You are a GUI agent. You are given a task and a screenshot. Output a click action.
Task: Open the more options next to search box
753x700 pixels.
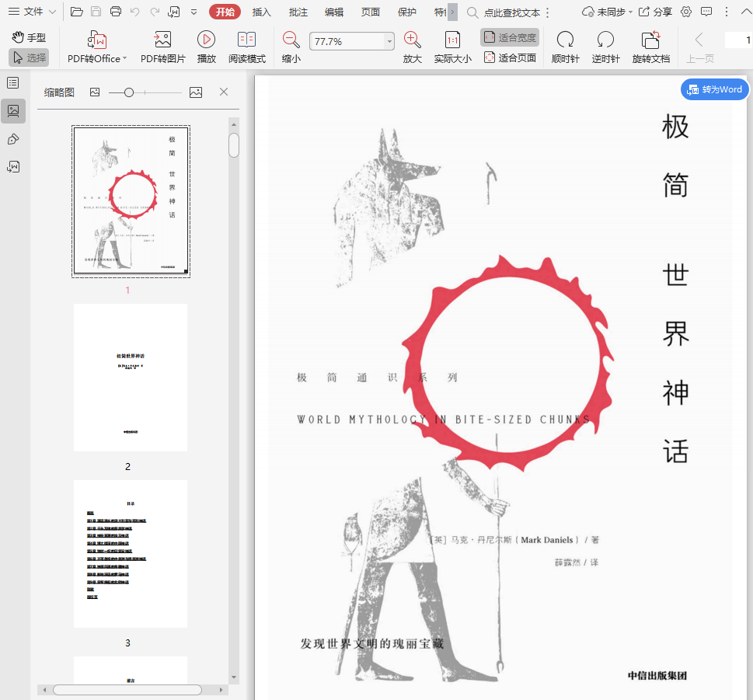click(x=548, y=12)
